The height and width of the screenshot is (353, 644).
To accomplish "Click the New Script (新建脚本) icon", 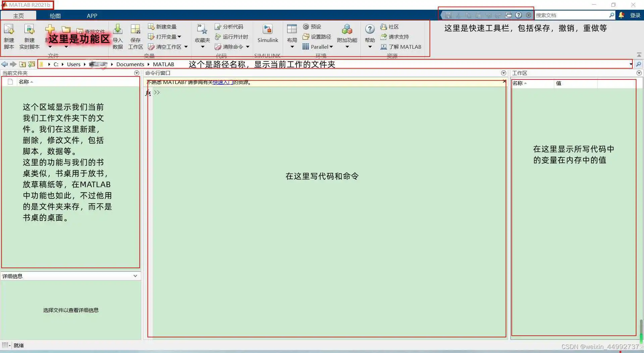I will (9, 30).
